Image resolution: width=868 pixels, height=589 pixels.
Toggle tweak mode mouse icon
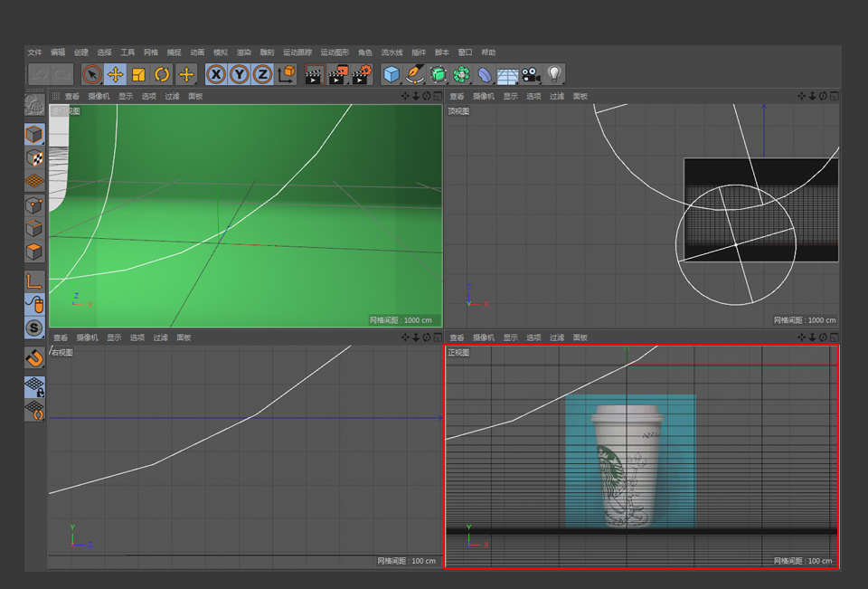[34, 305]
